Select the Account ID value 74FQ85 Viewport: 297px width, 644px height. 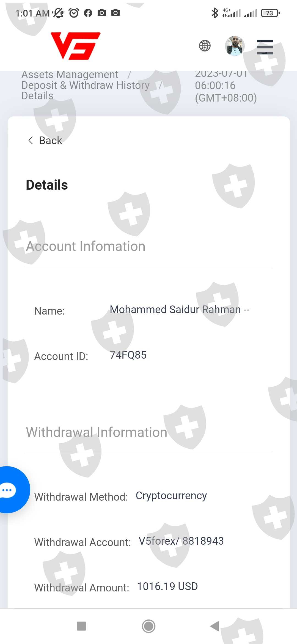[128, 355]
